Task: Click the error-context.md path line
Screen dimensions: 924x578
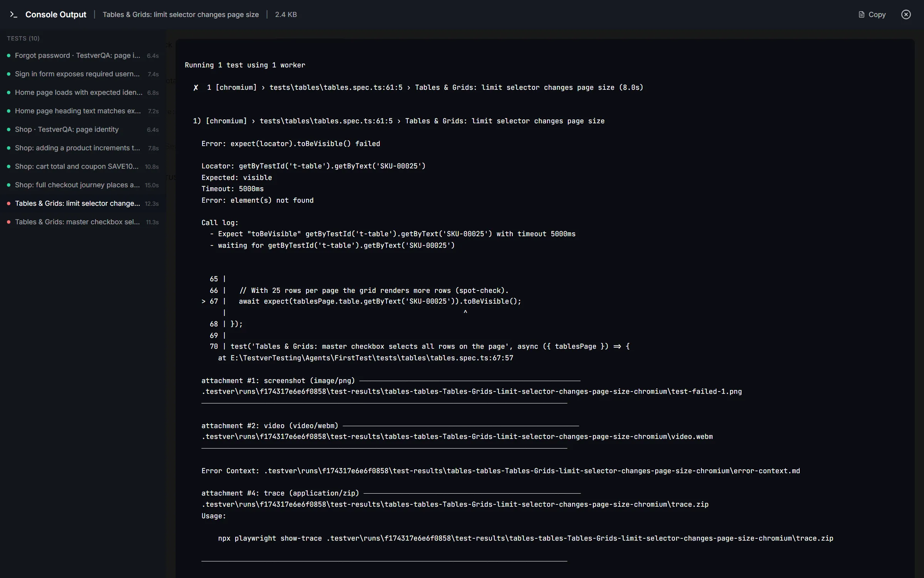Action: pos(500,471)
